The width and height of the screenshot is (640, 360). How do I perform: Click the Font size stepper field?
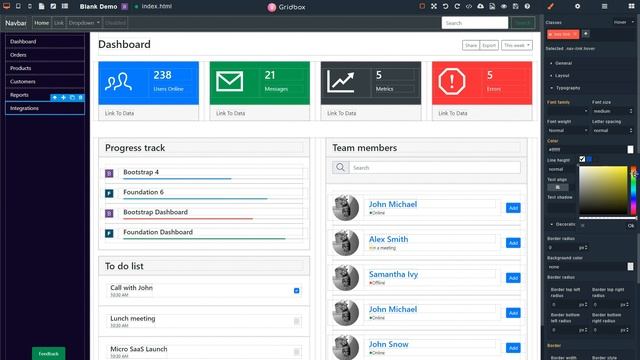point(612,111)
